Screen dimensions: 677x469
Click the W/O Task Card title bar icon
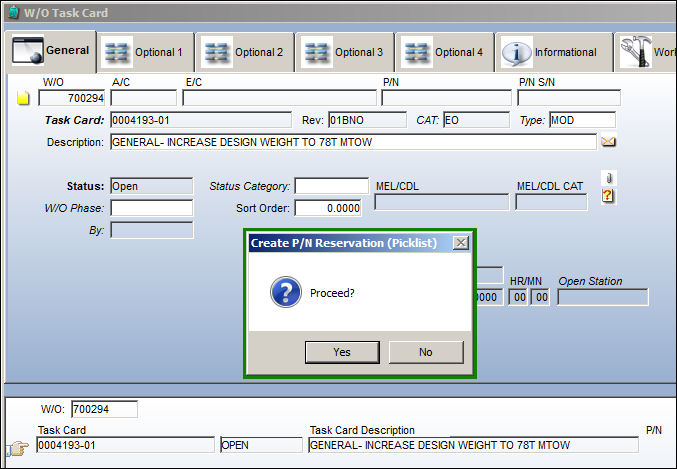[13, 12]
